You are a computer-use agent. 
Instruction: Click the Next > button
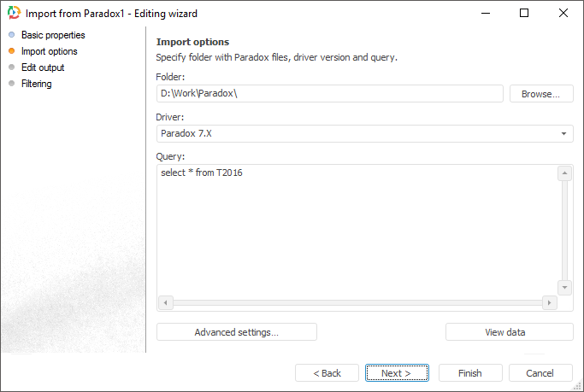(x=397, y=373)
